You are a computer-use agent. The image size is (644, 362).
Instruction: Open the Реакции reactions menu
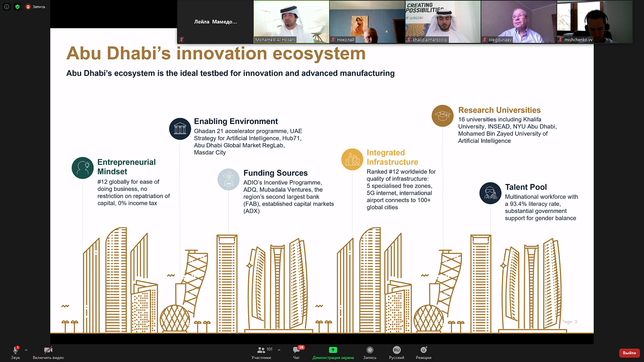424,353
